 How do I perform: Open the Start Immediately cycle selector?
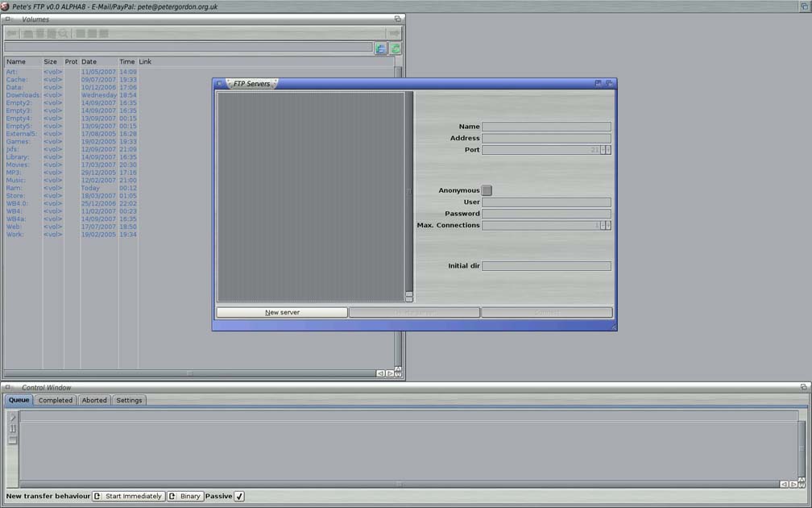point(129,496)
